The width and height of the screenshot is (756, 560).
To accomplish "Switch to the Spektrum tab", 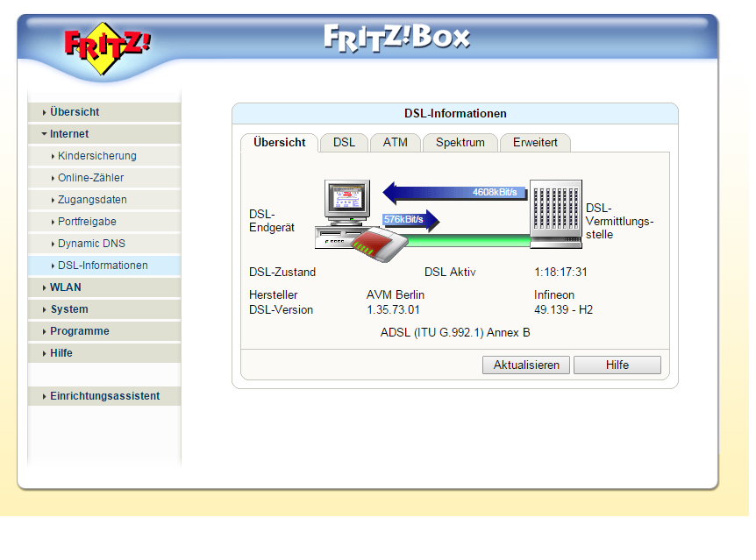I will point(460,143).
